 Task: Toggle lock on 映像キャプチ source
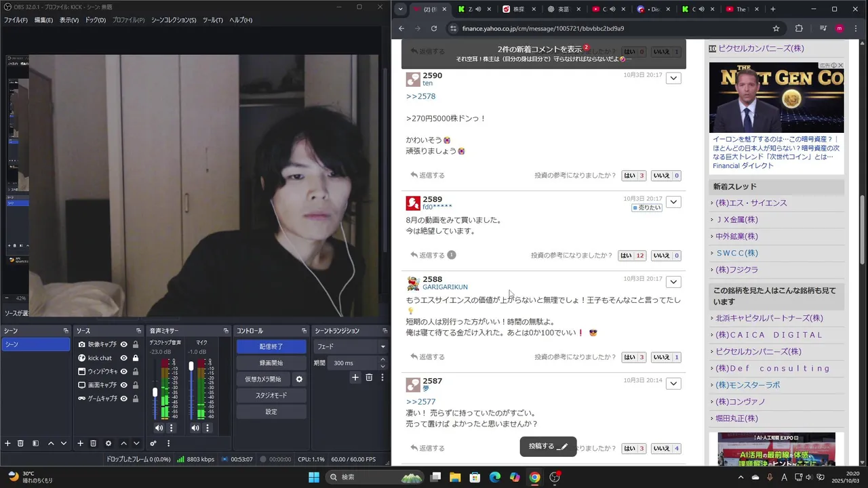136,344
